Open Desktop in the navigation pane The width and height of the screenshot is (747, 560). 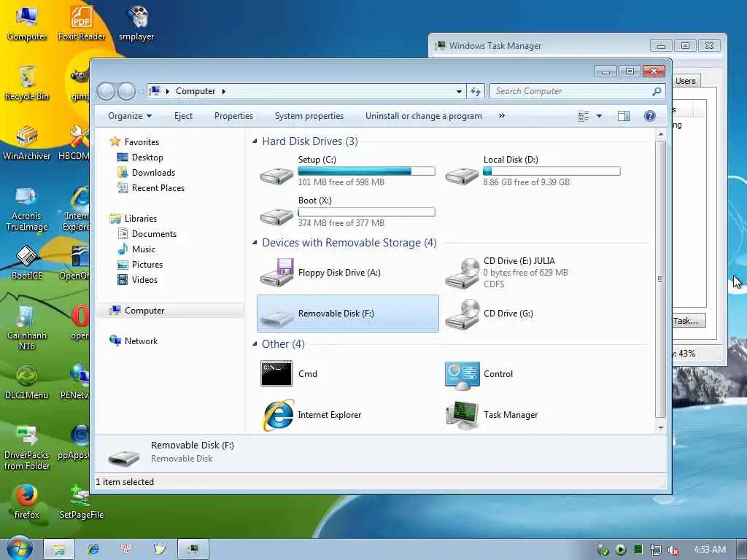pyautogui.click(x=147, y=157)
